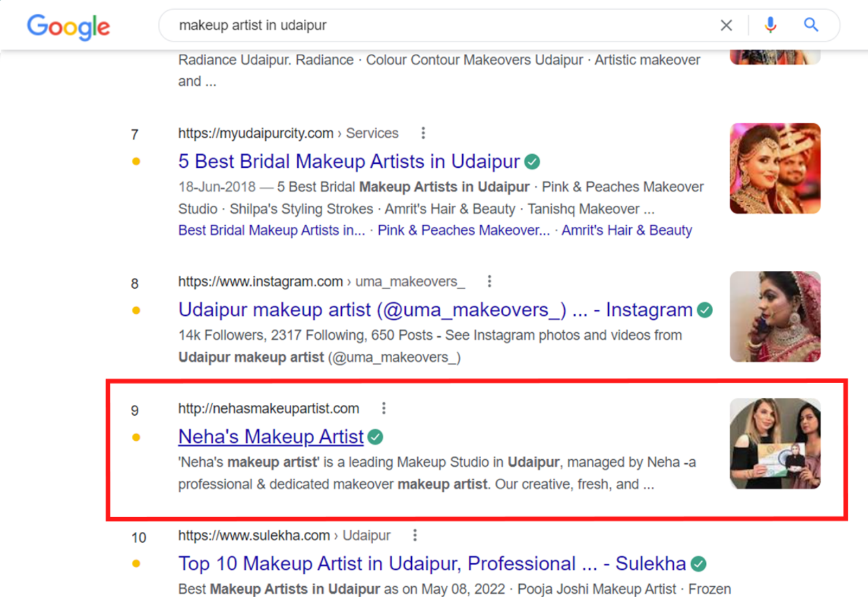Click the Google logo

(68, 26)
